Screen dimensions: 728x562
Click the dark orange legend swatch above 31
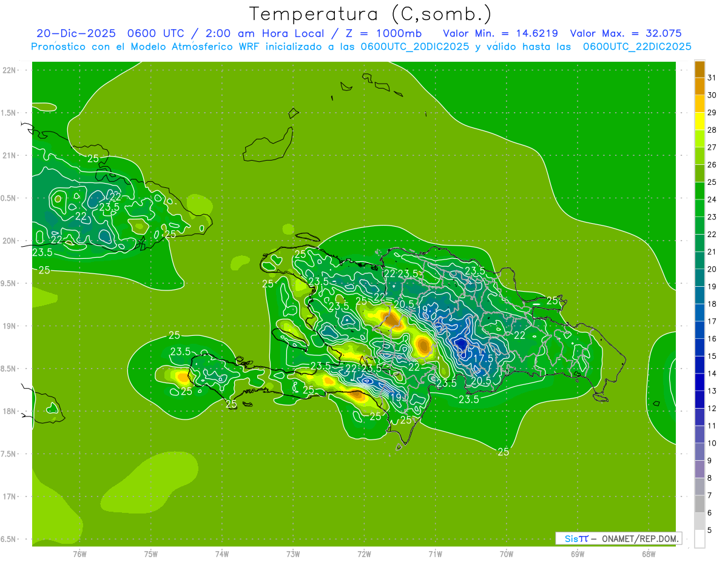(699, 69)
